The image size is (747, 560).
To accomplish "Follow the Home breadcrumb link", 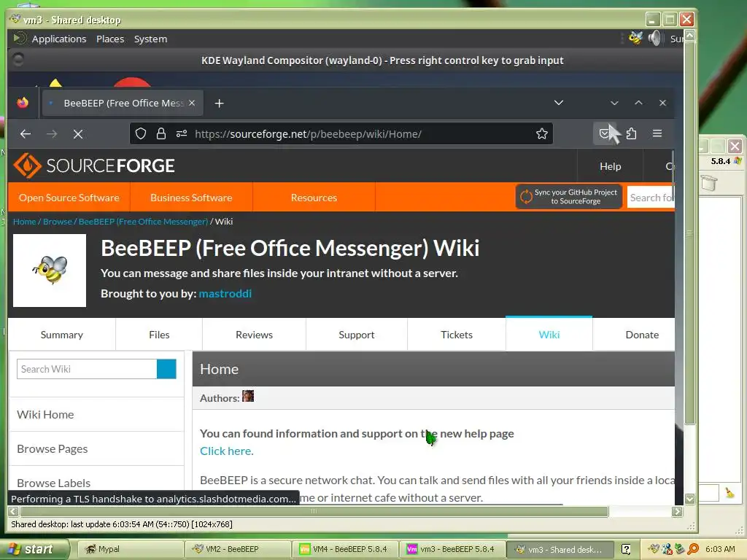I will (x=24, y=222).
